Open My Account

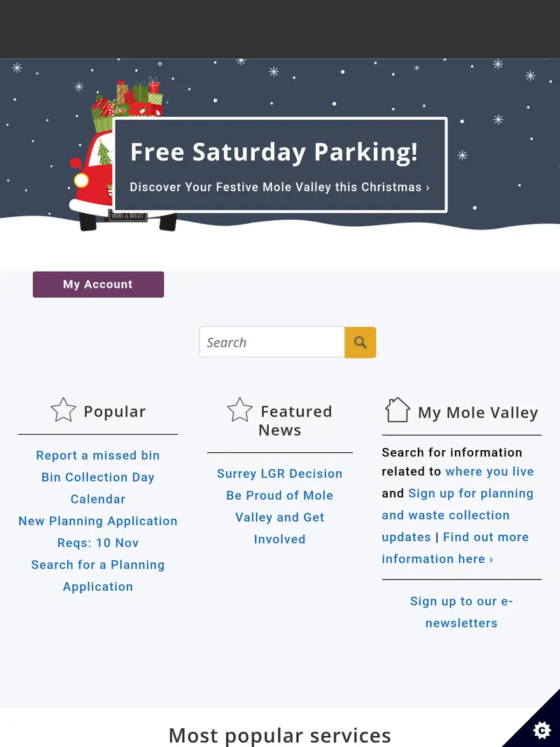point(98,284)
